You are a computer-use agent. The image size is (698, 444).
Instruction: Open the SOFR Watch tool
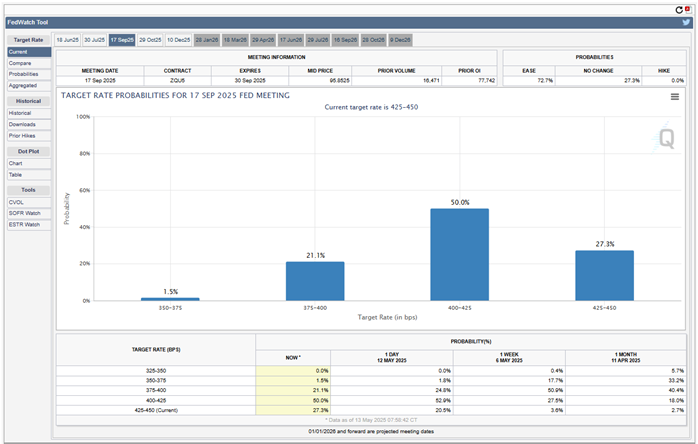click(25, 213)
